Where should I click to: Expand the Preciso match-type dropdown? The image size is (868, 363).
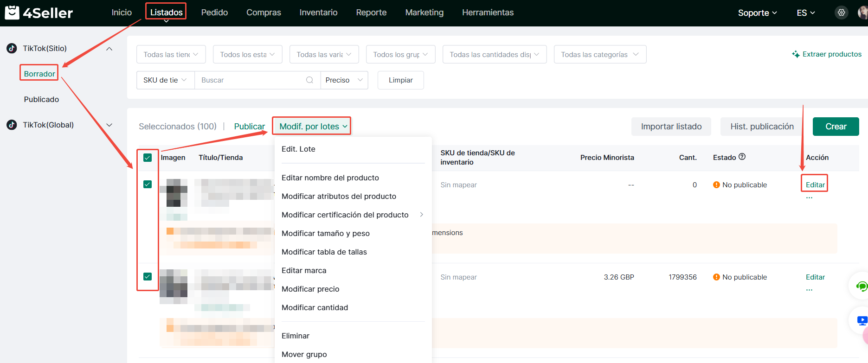tap(344, 80)
